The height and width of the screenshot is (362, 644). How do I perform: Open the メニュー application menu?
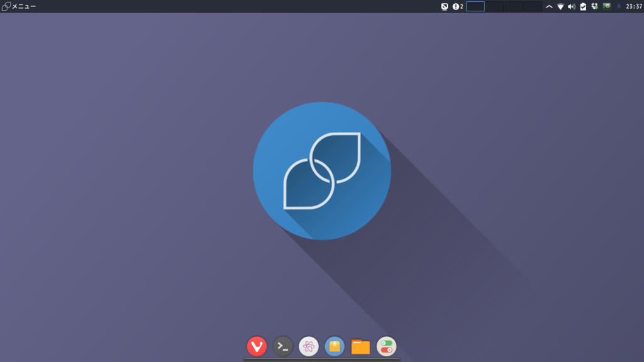click(19, 6)
